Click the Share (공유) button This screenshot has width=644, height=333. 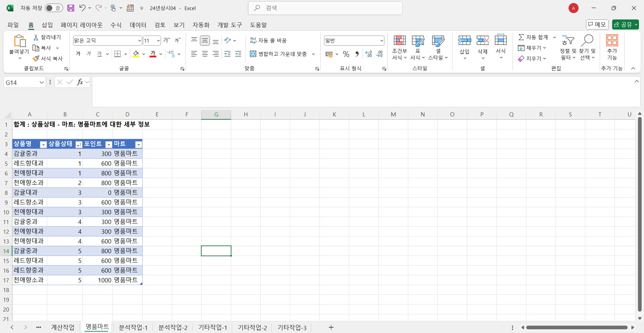coord(625,24)
